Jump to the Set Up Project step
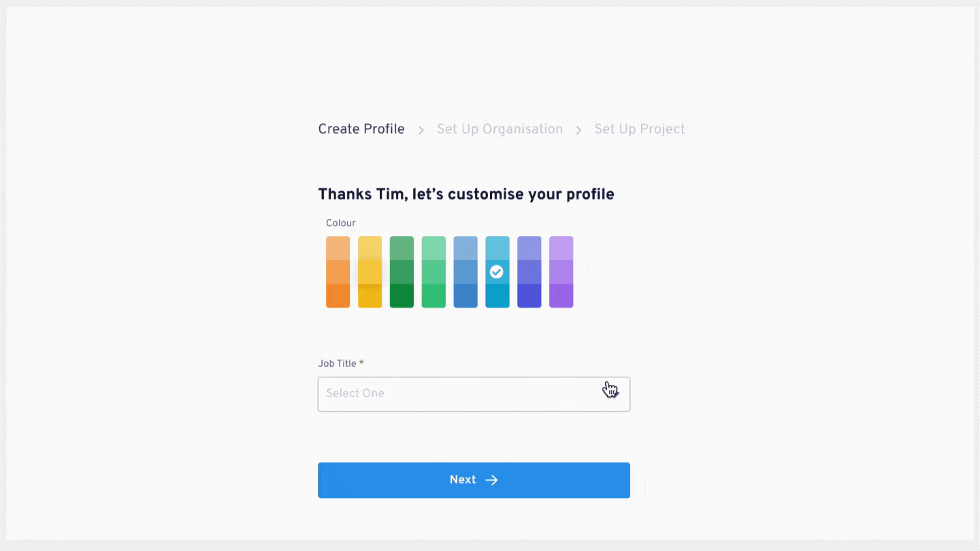980x551 pixels. (640, 129)
